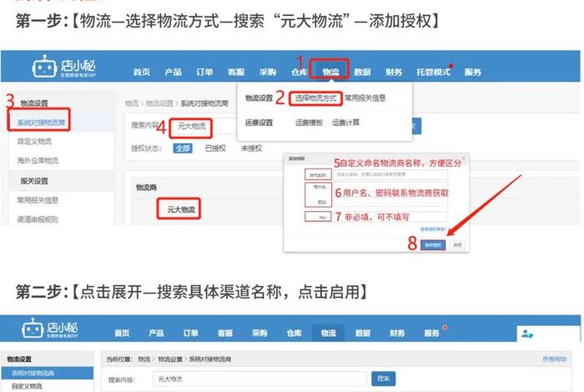Open 数据 menu in step one navigation bar
This screenshot has height=392, width=584.
pos(362,73)
